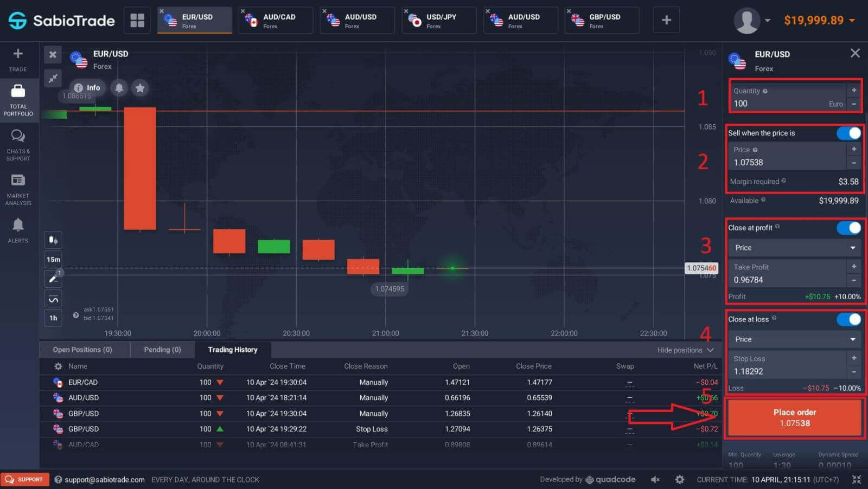Viewport: 868px width, 489px height.
Task: Open the indicators tool (wavy line icon)
Action: [53, 298]
